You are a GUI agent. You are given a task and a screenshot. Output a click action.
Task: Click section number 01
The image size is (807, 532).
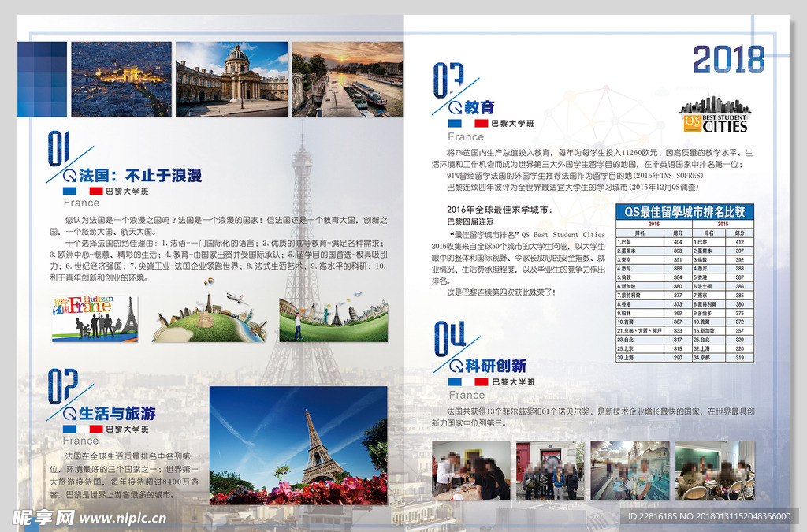click(x=58, y=149)
